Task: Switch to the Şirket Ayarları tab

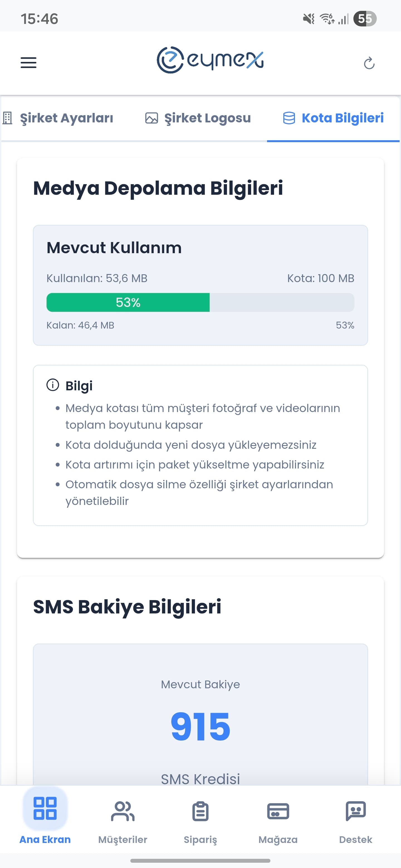Action: pos(67,118)
